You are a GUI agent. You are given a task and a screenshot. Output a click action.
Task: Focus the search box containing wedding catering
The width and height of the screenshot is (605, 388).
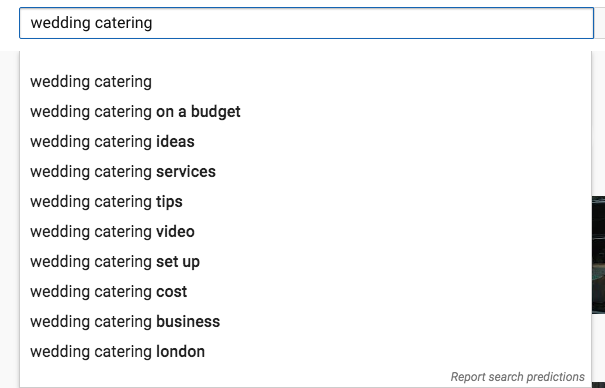306,23
